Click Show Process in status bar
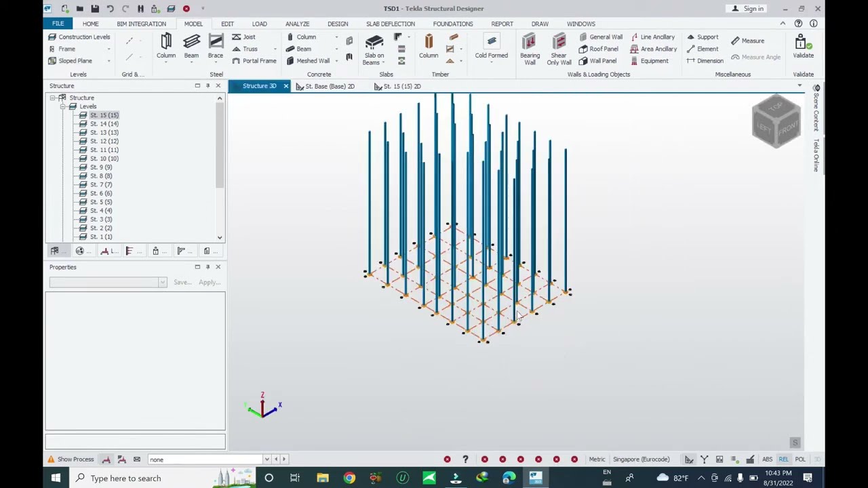 click(x=70, y=460)
